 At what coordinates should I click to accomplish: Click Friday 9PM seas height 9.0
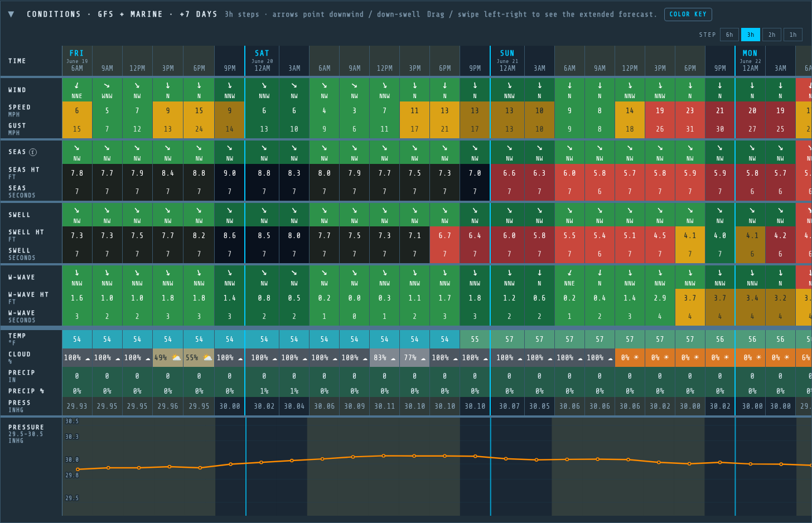click(230, 173)
